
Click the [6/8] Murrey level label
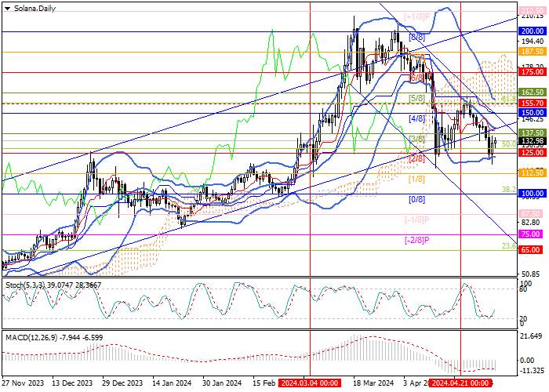(416, 78)
